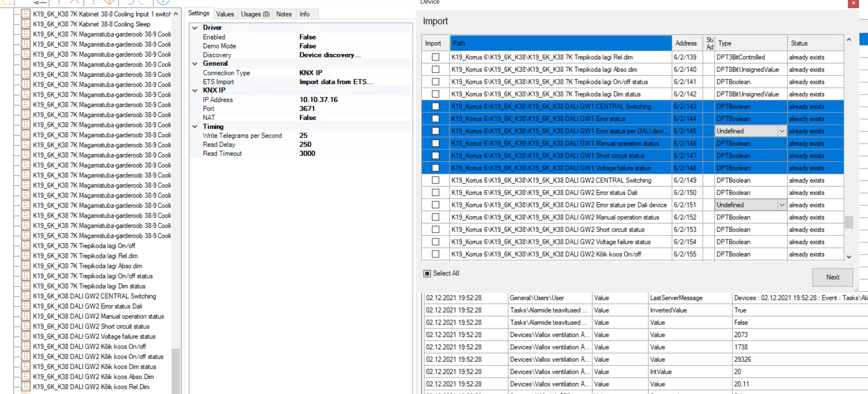Check the DALI GW1 CENTRAL Switching import box
The width and height of the screenshot is (868, 394).
tap(435, 106)
